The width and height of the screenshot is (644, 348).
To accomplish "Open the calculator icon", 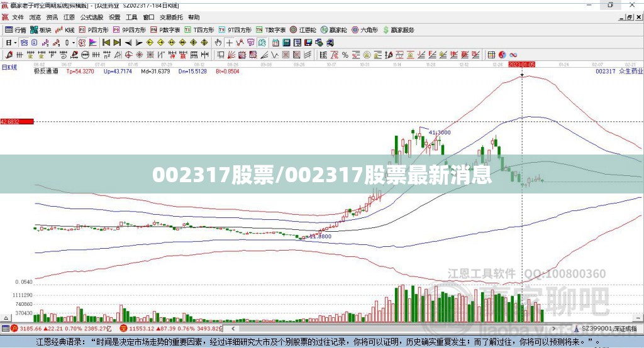I will point(286,43).
